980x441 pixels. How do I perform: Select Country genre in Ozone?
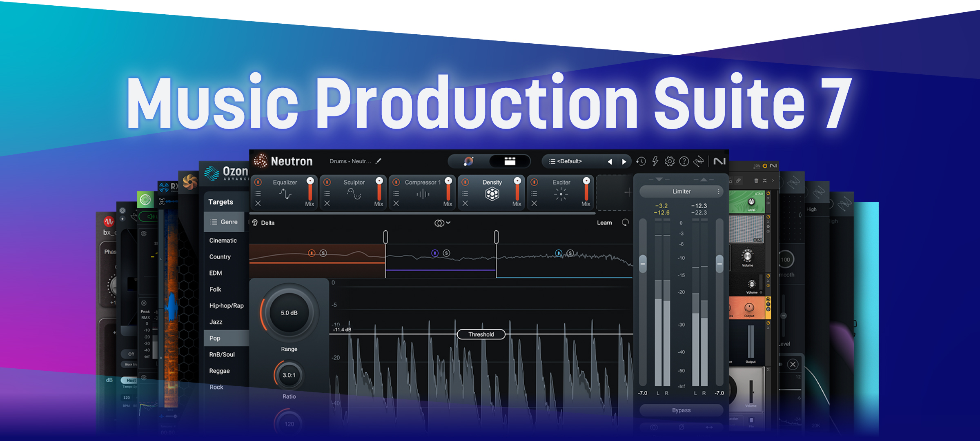pyautogui.click(x=220, y=257)
